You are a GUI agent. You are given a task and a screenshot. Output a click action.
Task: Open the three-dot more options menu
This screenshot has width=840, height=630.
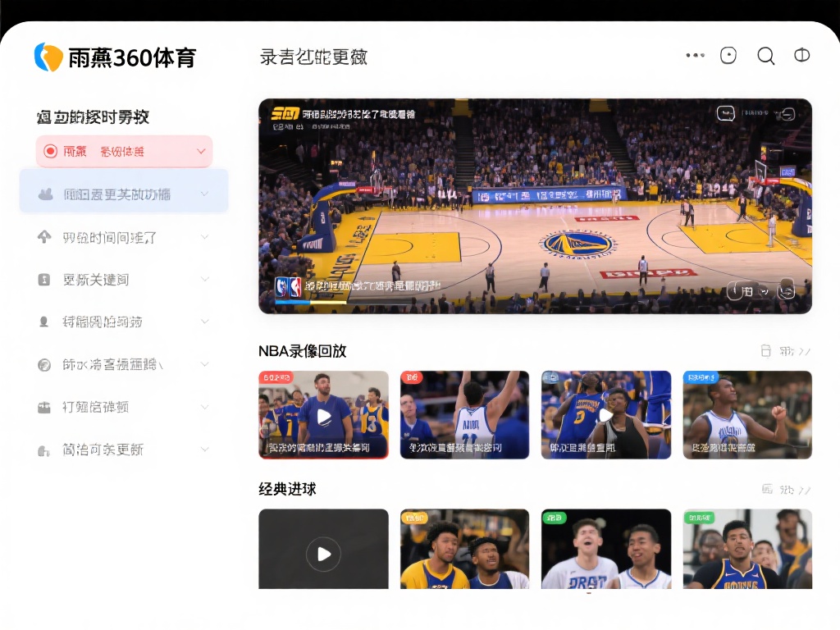coord(695,56)
